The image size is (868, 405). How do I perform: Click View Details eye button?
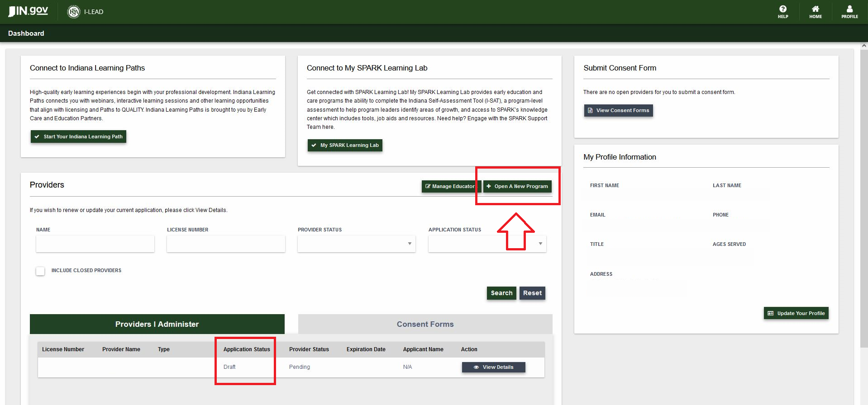[493, 367]
